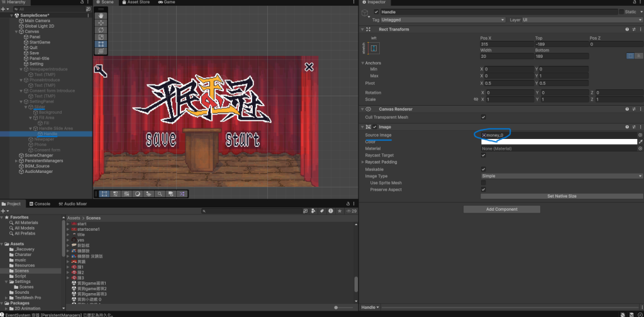Click Search by Label tag icon
The height and width of the screenshot is (317, 644).
(322, 211)
